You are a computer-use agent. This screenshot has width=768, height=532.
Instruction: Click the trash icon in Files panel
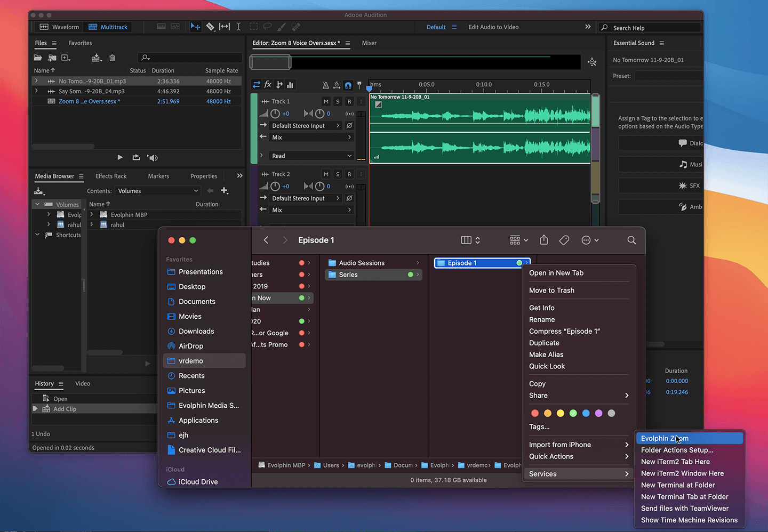click(x=112, y=58)
